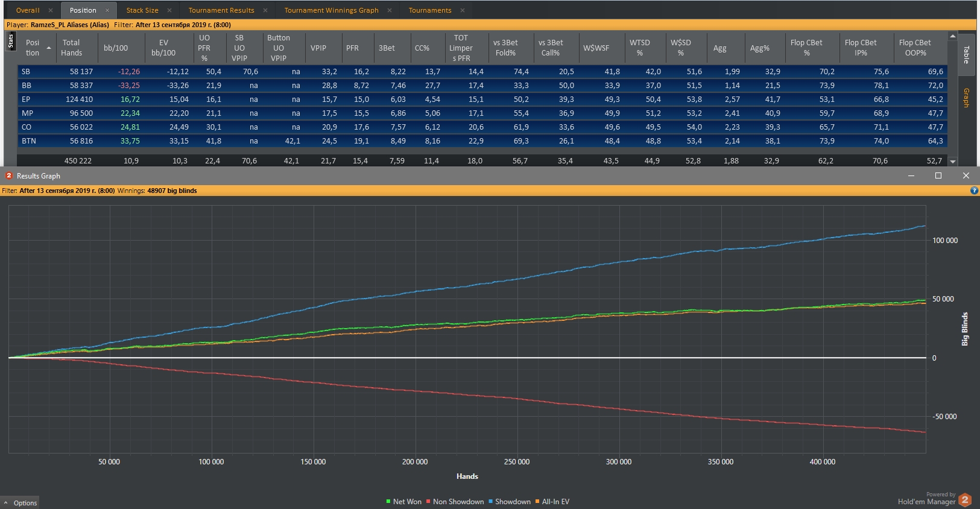Select the EP position row
This screenshot has height=509, width=980.
[482, 99]
